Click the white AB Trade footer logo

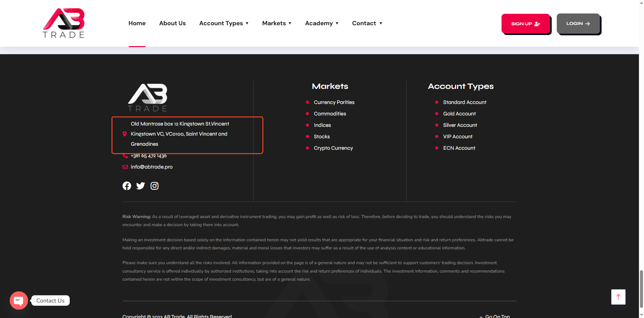point(148,98)
